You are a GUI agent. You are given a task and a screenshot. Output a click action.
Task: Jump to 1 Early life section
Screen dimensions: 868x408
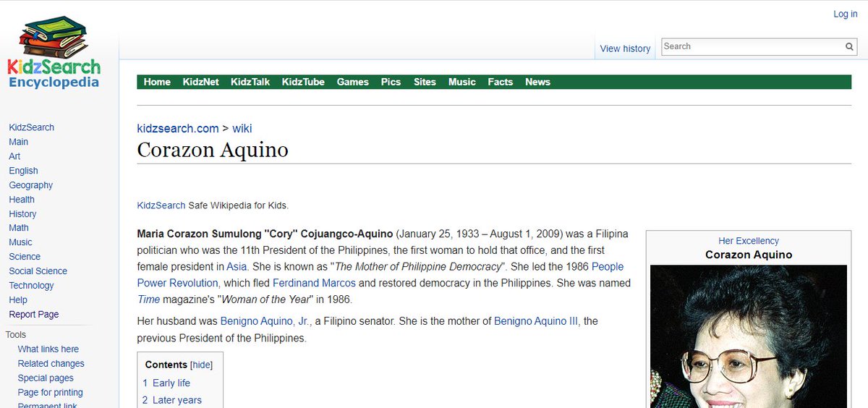pyautogui.click(x=166, y=383)
